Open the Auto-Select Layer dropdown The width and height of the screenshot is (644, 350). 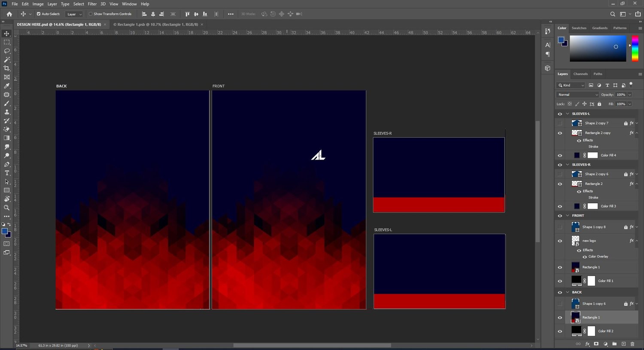[75, 14]
